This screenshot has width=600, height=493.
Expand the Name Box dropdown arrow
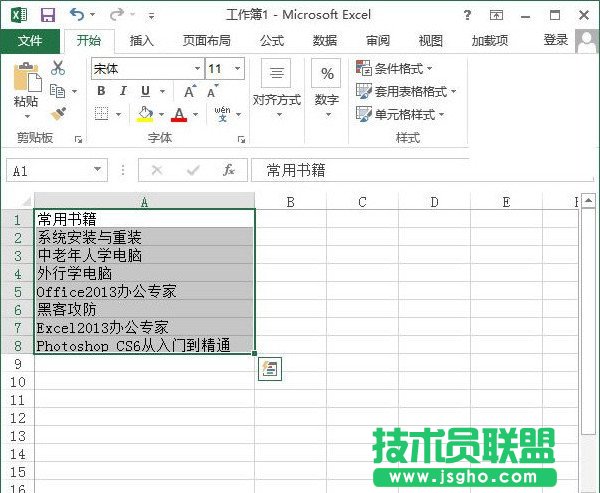98,170
